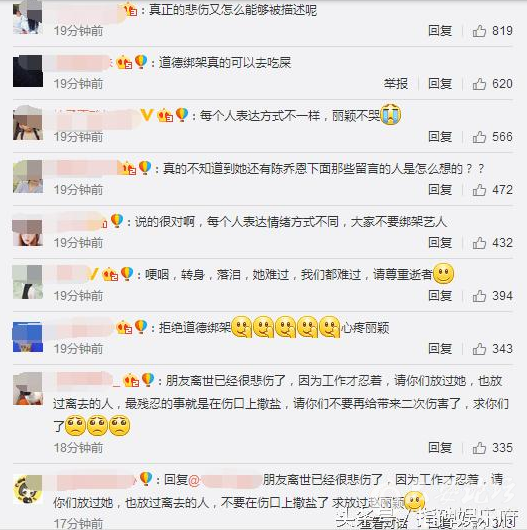Image resolution: width=527 pixels, height=530 pixels.
Task: Open the first commenter's avatar
Action: (28, 18)
